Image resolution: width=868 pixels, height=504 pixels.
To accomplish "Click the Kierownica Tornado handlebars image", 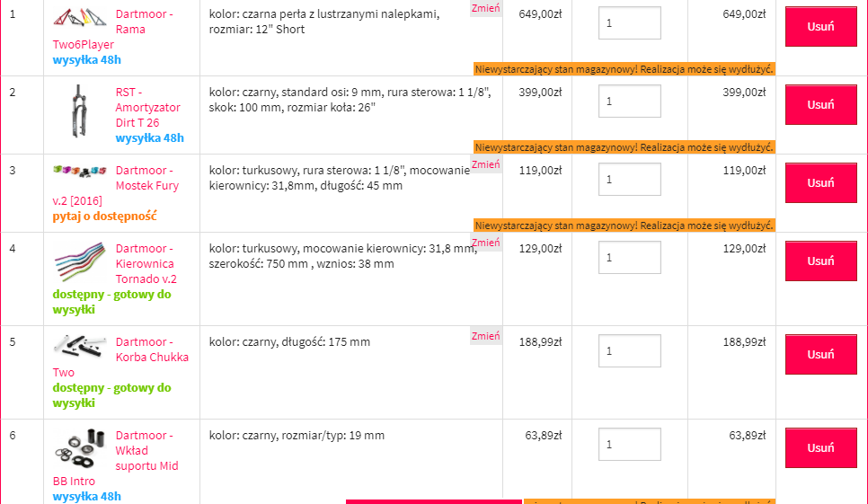I will (79, 262).
